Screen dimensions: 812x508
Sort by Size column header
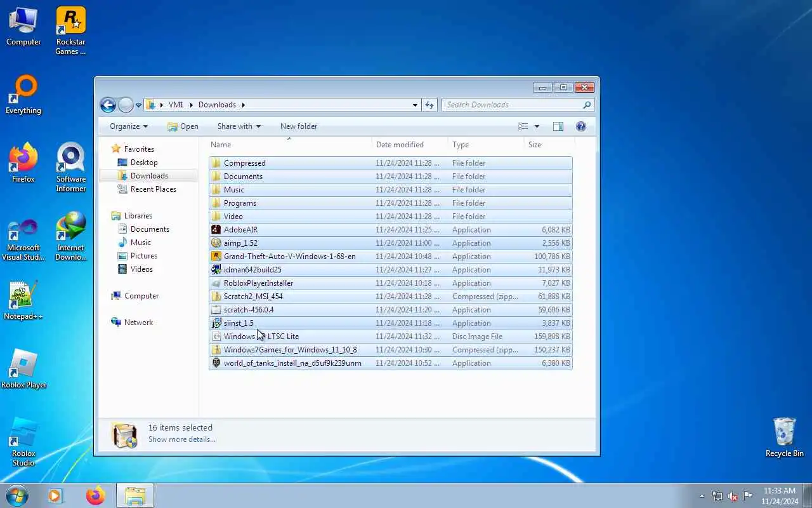549,145
